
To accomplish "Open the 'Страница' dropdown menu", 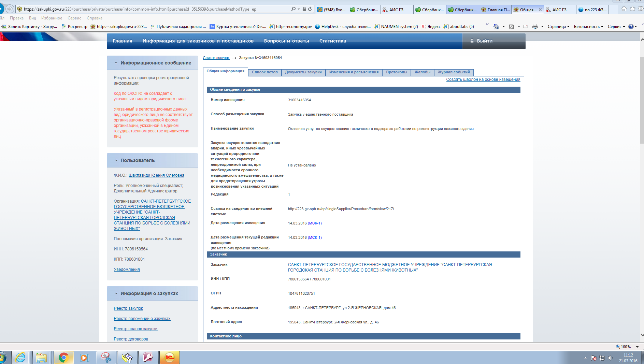I will click(559, 27).
